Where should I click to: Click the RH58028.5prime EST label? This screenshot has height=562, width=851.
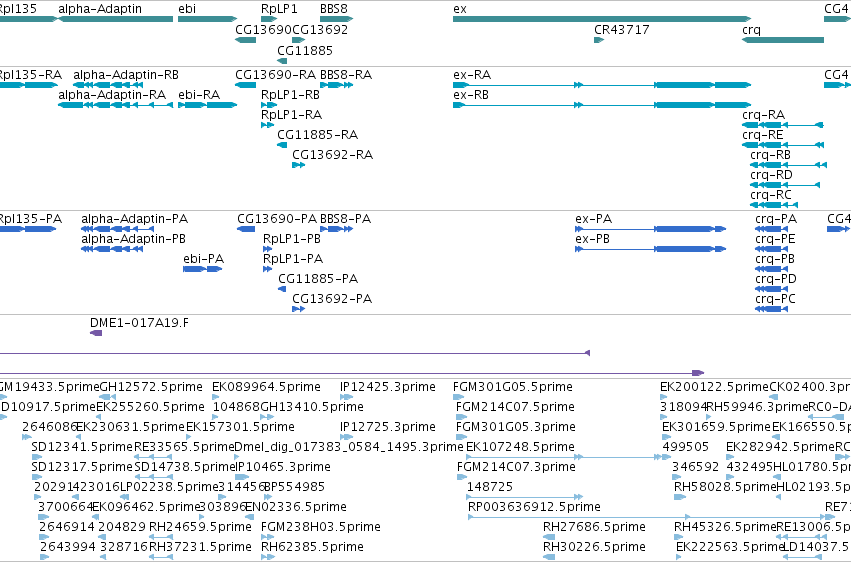click(725, 487)
